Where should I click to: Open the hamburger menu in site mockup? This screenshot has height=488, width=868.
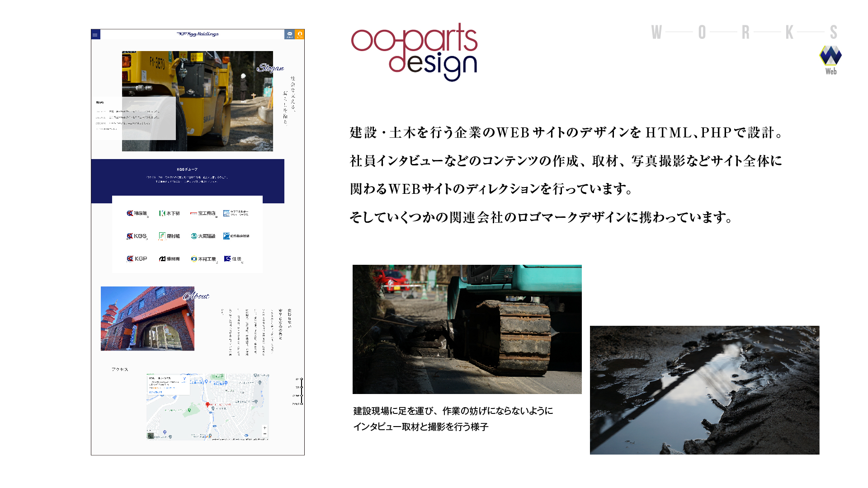click(95, 34)
